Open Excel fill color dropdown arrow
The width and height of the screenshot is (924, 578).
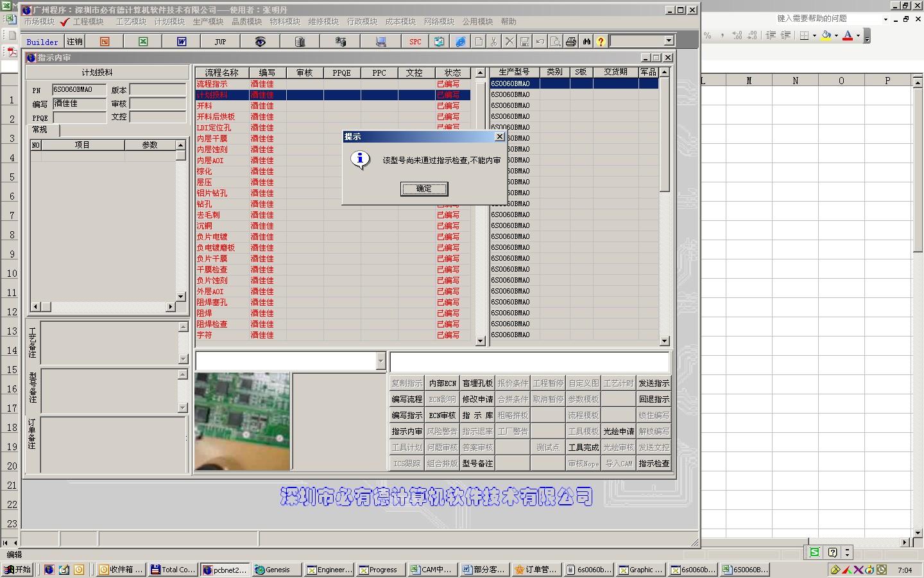tap(836, 36)
